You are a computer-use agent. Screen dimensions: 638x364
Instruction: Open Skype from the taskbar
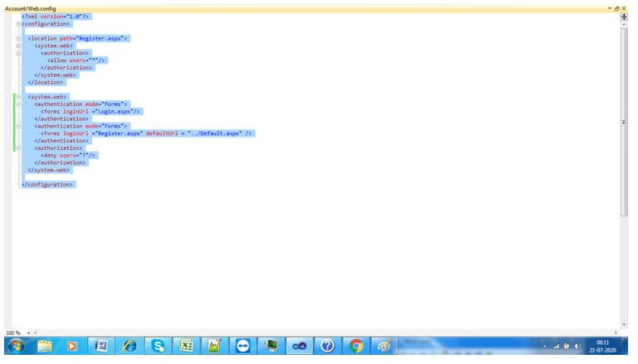tap(158, 346)
